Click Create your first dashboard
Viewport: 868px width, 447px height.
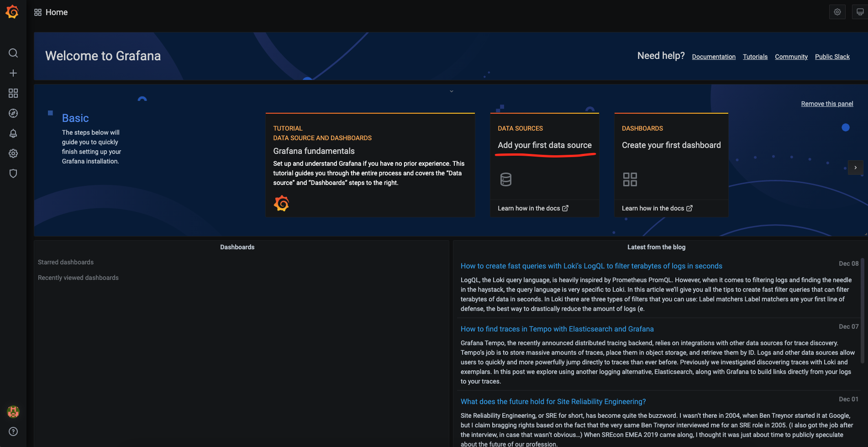click(x=671, y=145)
